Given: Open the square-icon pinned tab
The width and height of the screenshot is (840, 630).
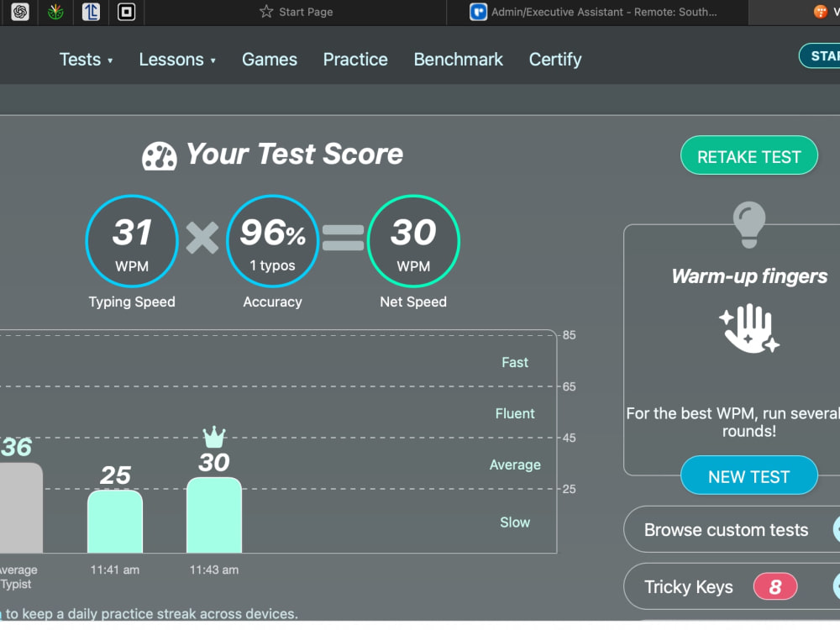Looking at the screenshot, I should click(x=127, y=12).
